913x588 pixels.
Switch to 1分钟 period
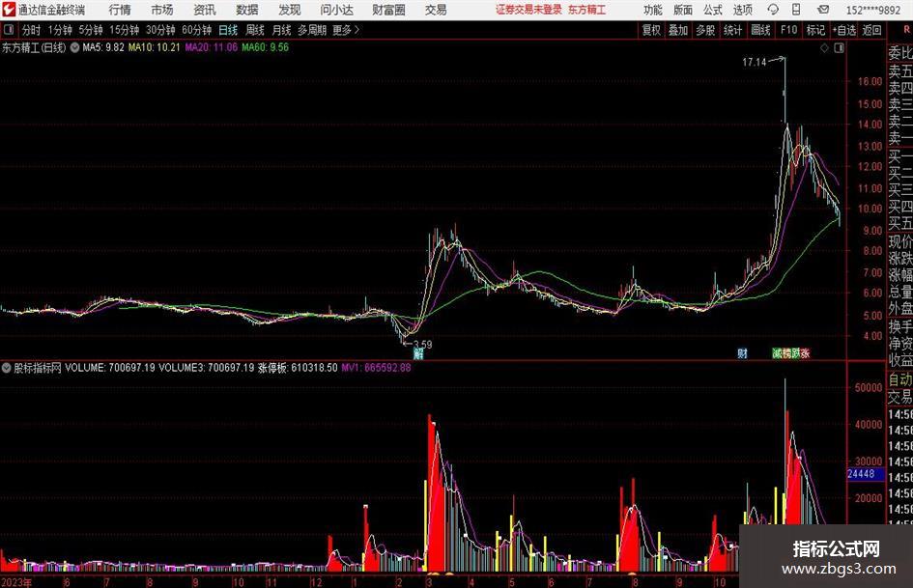[x=60, y=30]
